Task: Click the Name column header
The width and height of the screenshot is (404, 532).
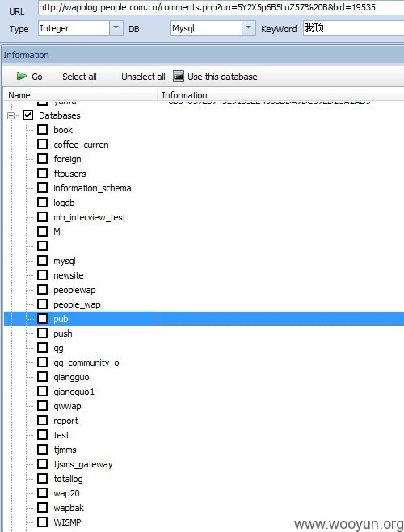Action: (81, 95)
